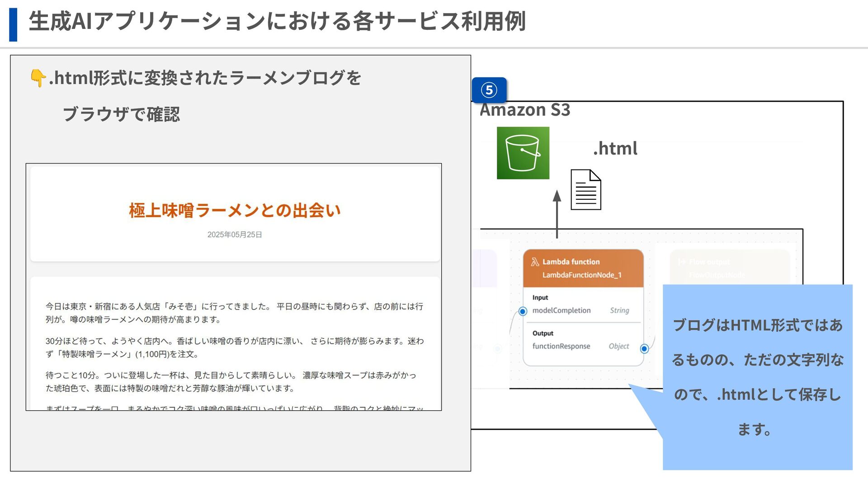The image size is (868, 488).
Task: Click the blue speech bubble callout
Action: (757, 377)
